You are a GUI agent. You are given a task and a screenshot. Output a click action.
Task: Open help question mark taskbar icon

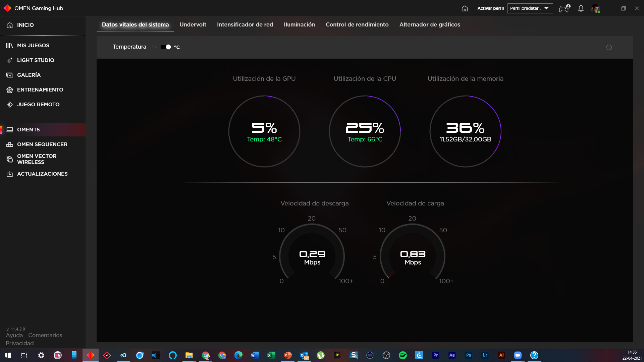(534, 355)
